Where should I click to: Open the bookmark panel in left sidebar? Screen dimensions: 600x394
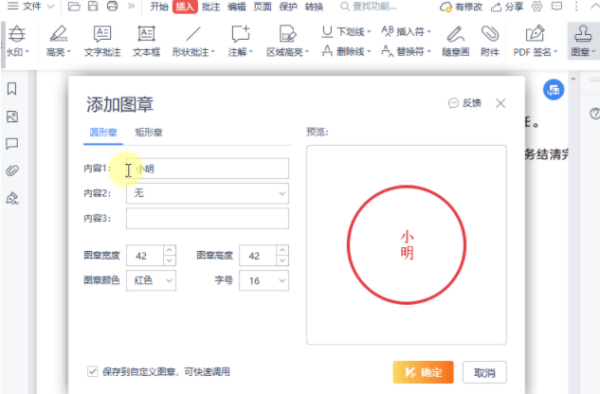coord(12,89)
